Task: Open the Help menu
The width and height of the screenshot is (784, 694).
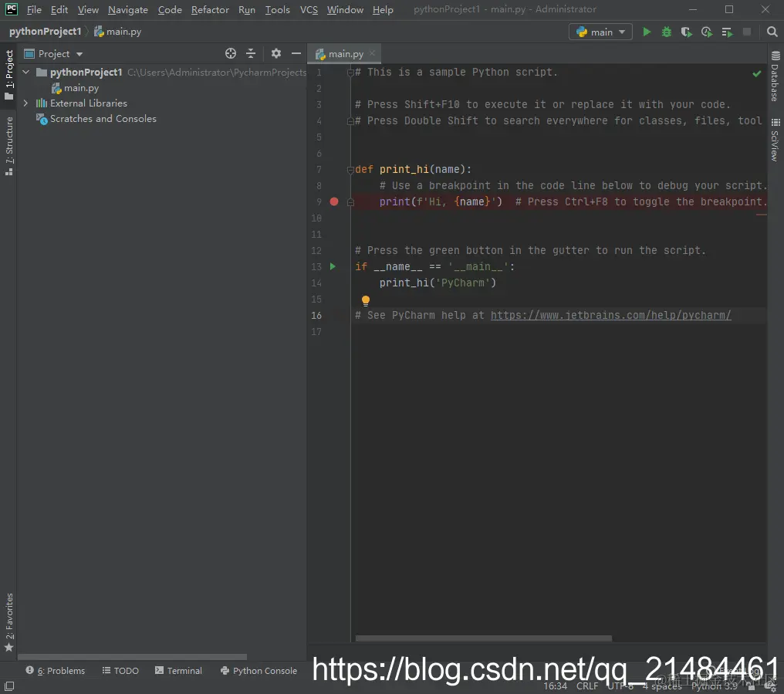Action: click(383, 9)
